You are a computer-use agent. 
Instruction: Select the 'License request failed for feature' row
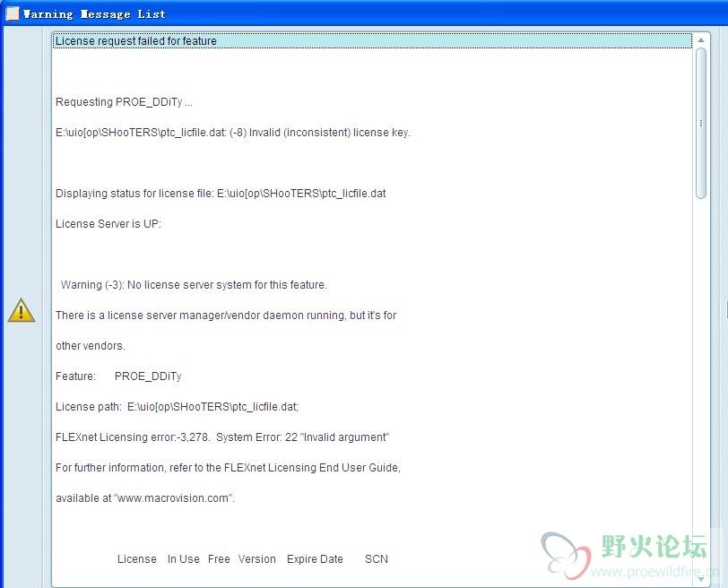[x=372, y=41]
